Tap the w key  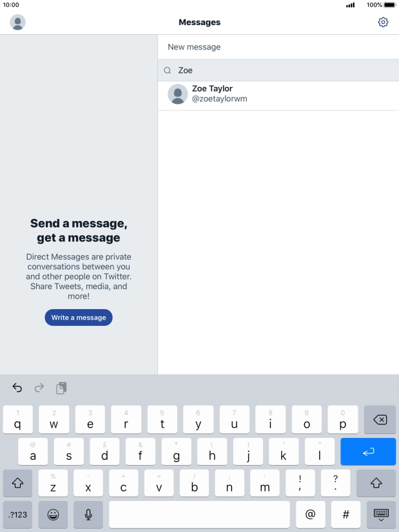[54, 419]
